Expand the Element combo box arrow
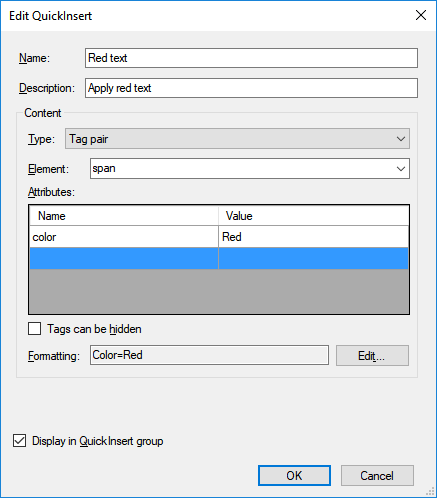 pyautogui.click(x=401, y=169)
